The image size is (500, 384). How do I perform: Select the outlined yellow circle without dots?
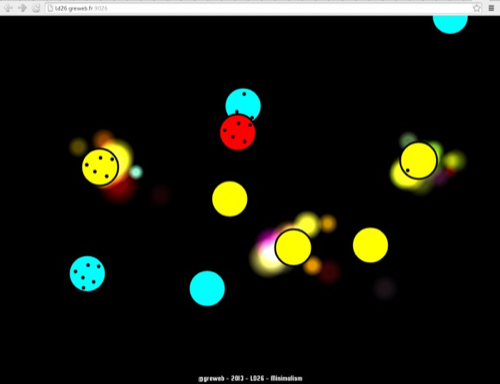[x=293, y=247]
